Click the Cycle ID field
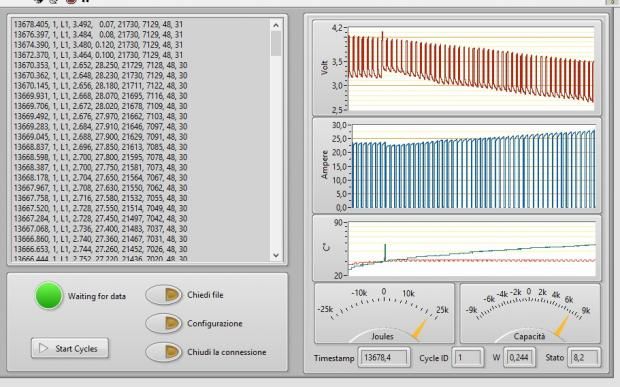The height and width of the screenshot is (387, 620). pos(468,357)
